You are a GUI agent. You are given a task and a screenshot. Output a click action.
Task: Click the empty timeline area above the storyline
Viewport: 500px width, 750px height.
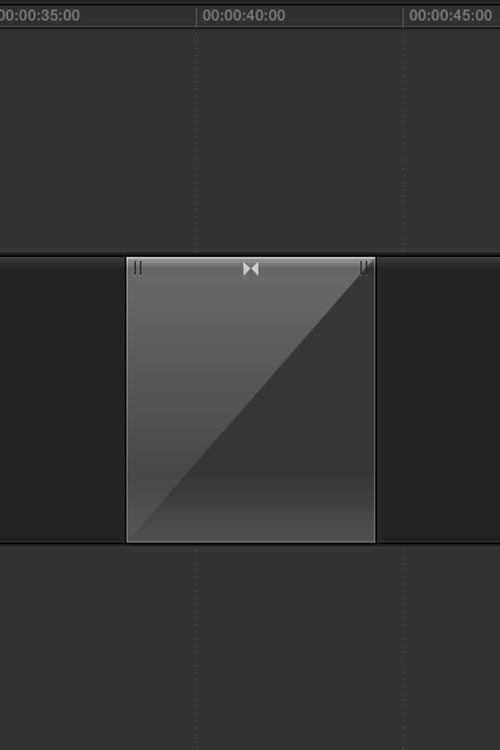point(250,140)
